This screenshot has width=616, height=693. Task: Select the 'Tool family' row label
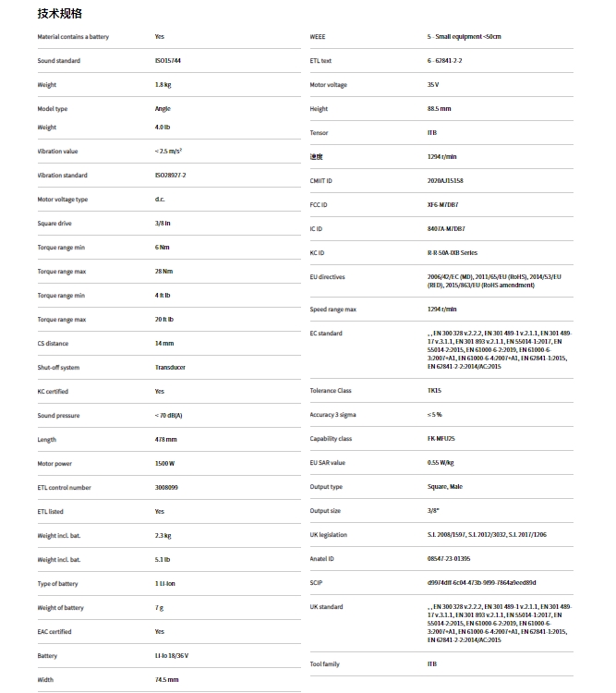[x=325, y=664]
